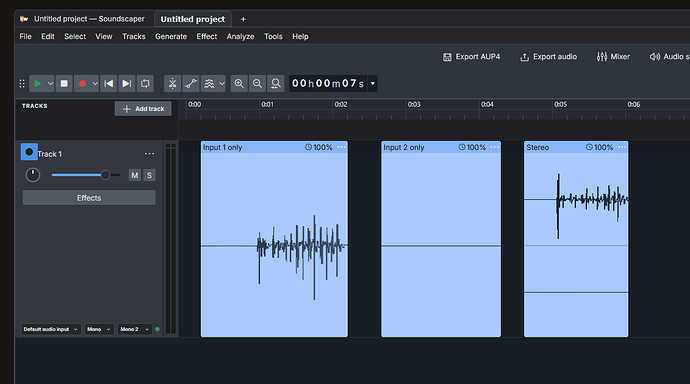Open Stereo clip speed 100%

tap(599, 147)
